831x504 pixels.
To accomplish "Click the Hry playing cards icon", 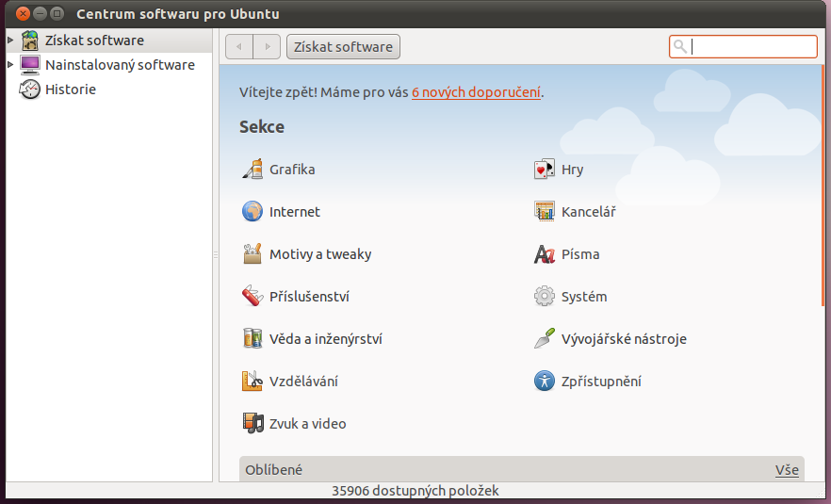I will [x=545, y=169].
